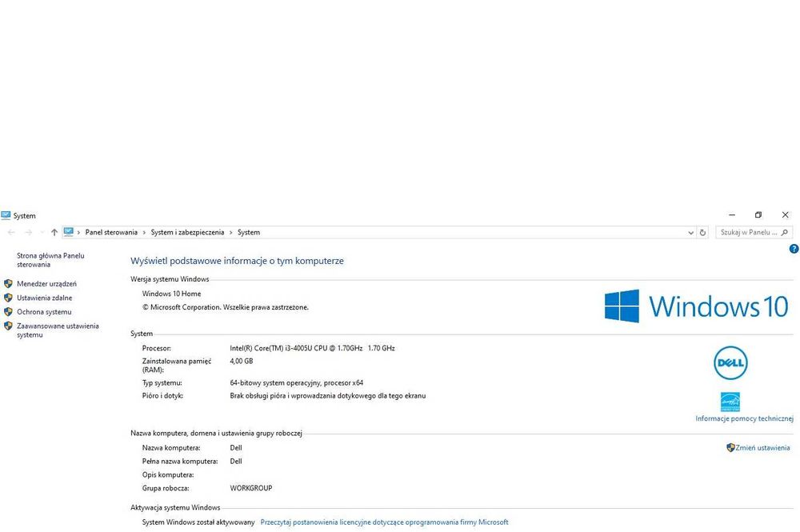Expand the chevron after System i zabezpieczenia

pyautogui.click(x=230, y=233)
